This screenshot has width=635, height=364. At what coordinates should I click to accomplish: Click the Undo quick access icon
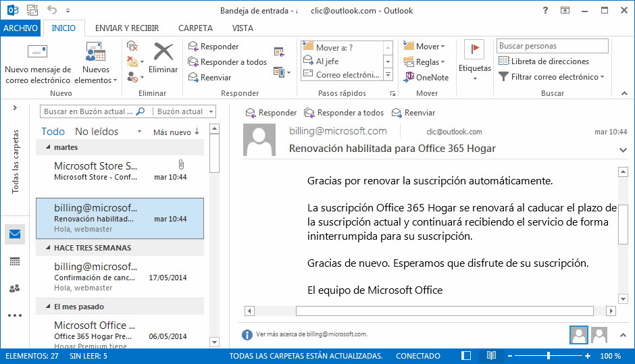coord(52,9)
